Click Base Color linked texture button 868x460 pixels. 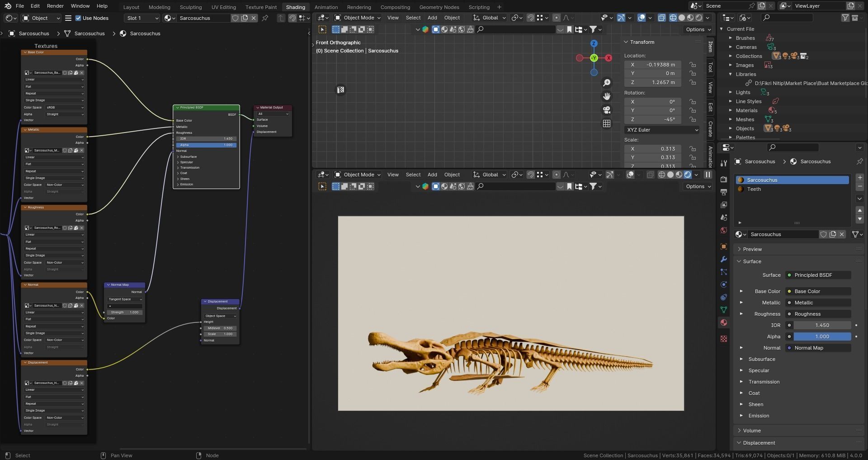pos(818,291)
